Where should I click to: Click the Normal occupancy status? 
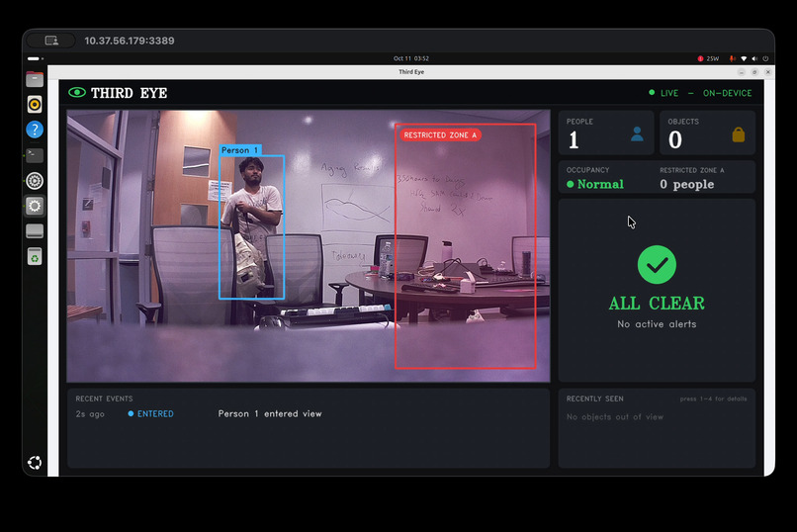(x=600, y=185)
